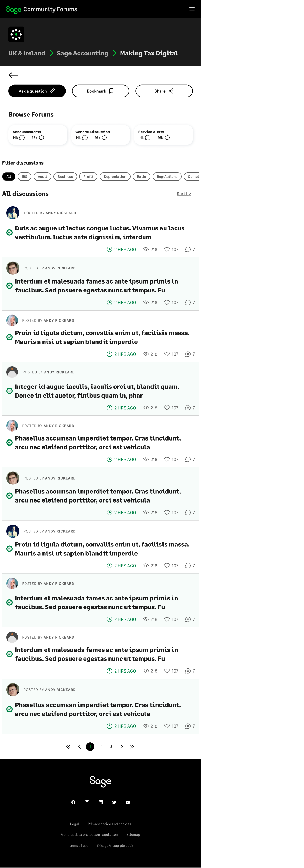The height and width of the screenshot is (868, 304).
Task: Go to next page chevron
Action: pyautogui.click(x=121, y=747)
